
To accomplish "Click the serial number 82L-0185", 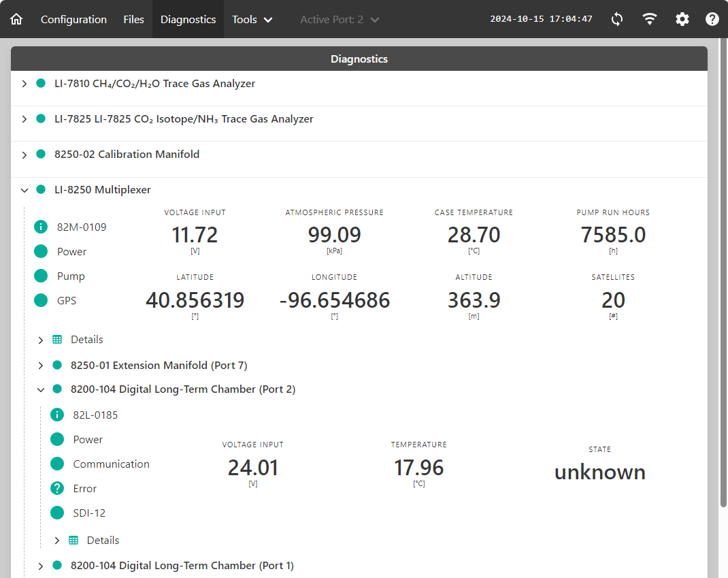I will pos(95,415).
